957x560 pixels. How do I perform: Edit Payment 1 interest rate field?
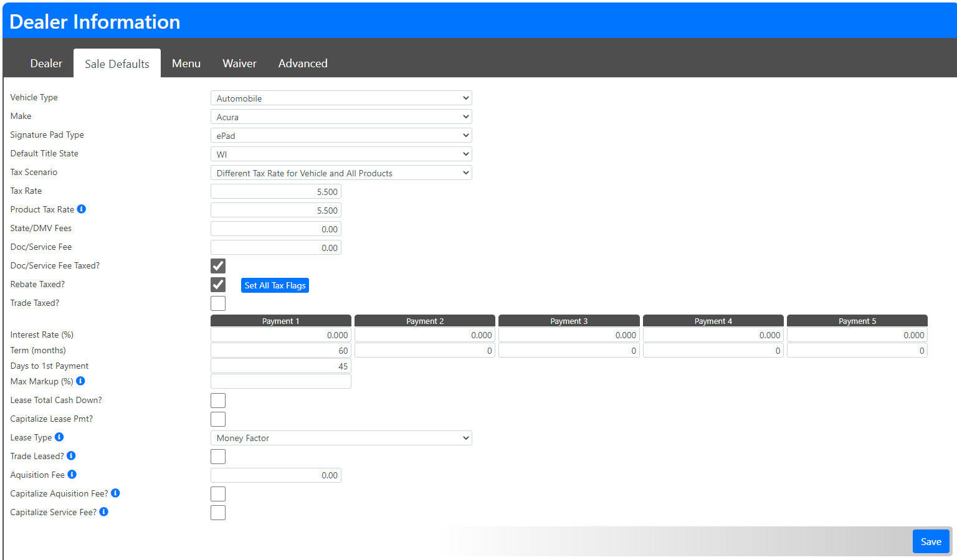pos(281,335)
